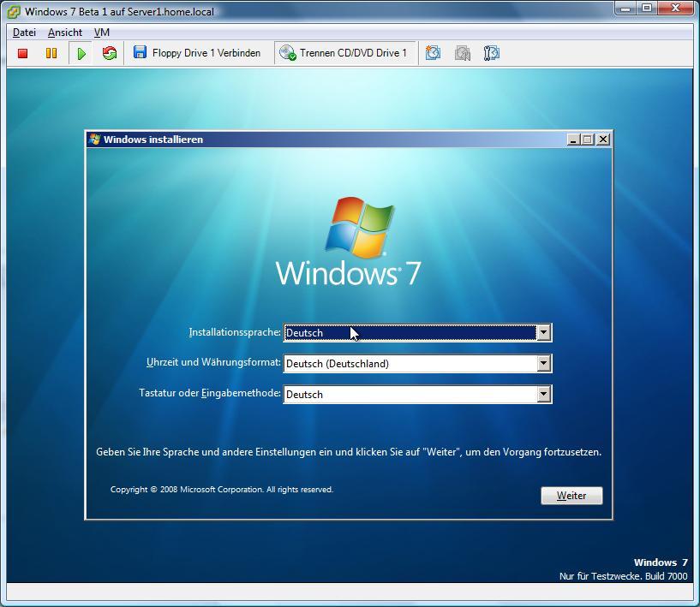Expand Uhrzeit und Währungsformat dropdown arrow
This screenshot has width=700, height=607.
pyautogui.click(x=543, y=363)
